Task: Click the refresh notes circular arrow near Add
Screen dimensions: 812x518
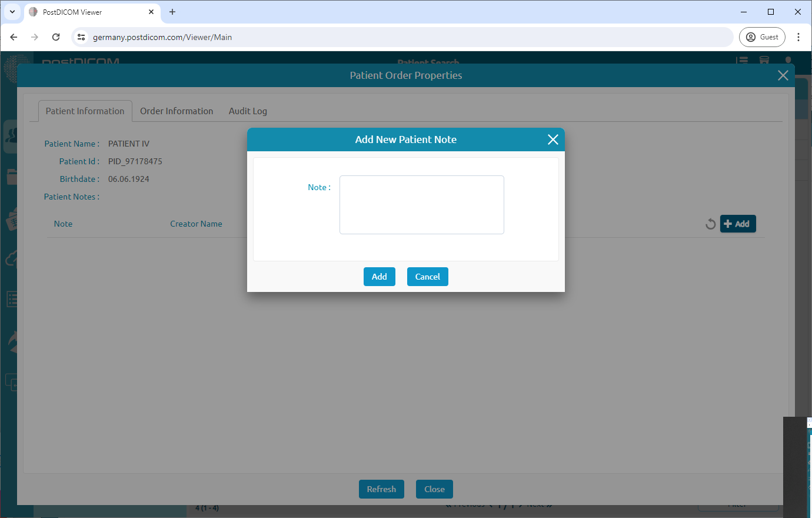Action: pos(710,224)
